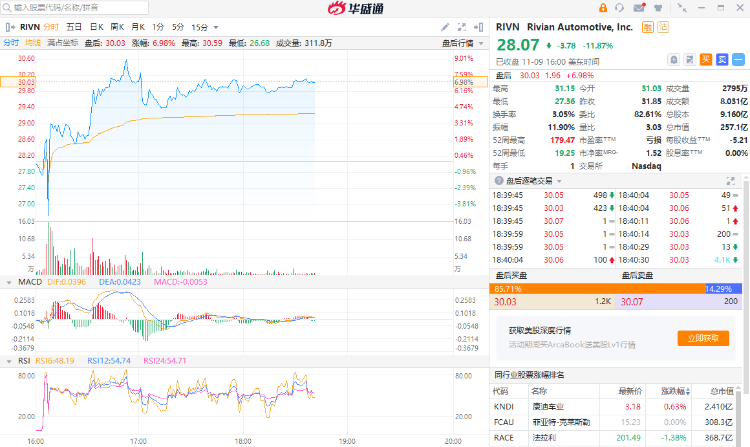This screenshot has height=447, width=750.
Task: Click the 代码 column header
Action: [x=501, y=392]
